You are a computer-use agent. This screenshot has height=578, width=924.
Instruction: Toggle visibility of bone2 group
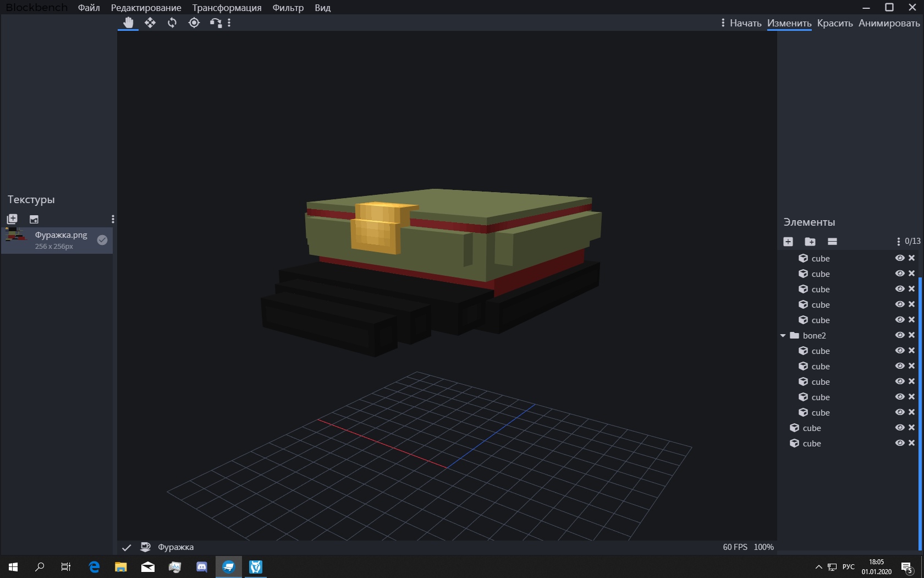coord(900,335)
